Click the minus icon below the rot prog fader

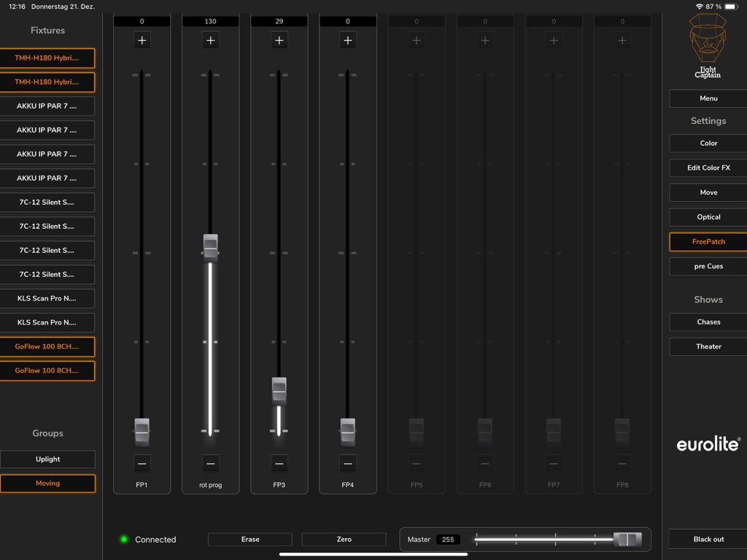[x=210, y=462]
